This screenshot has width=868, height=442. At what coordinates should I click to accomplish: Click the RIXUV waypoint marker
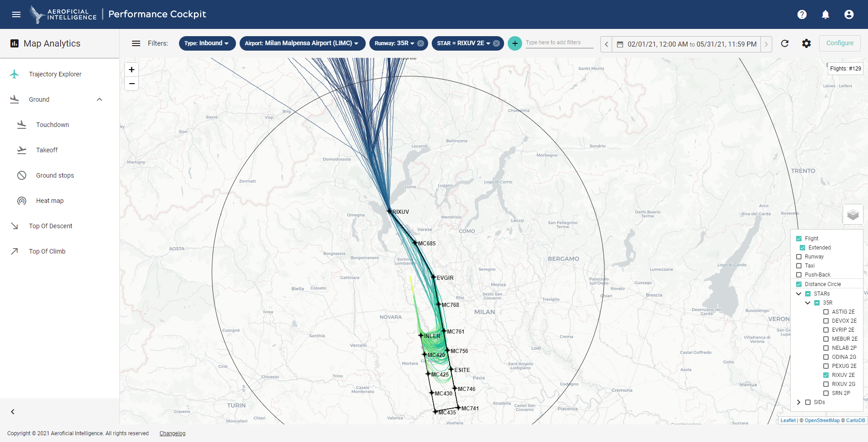point(389,211)
